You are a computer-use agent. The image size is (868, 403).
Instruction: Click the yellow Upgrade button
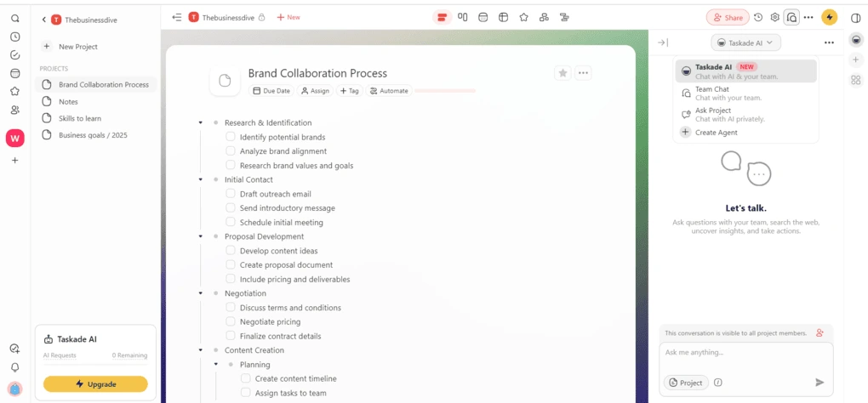click(95, 383)
